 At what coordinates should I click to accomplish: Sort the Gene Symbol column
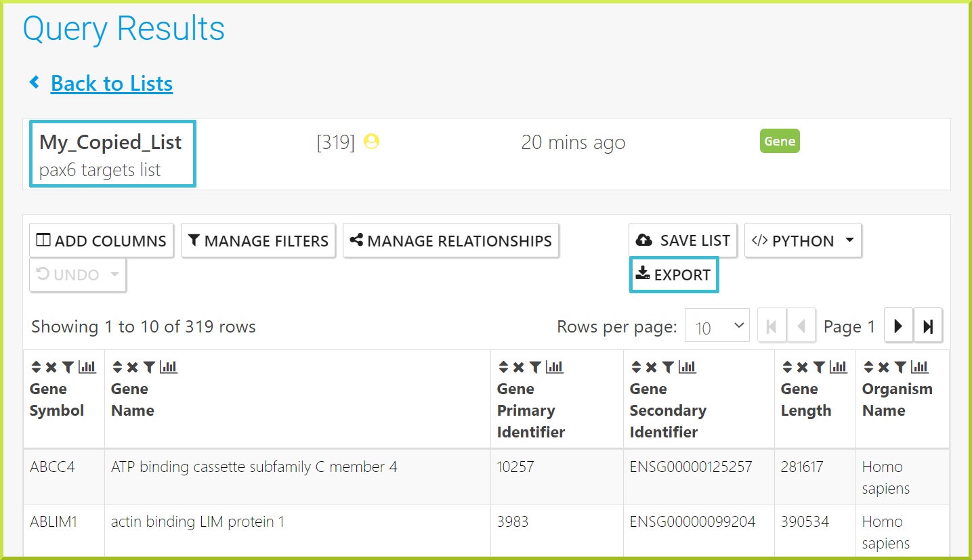[36, 367]
